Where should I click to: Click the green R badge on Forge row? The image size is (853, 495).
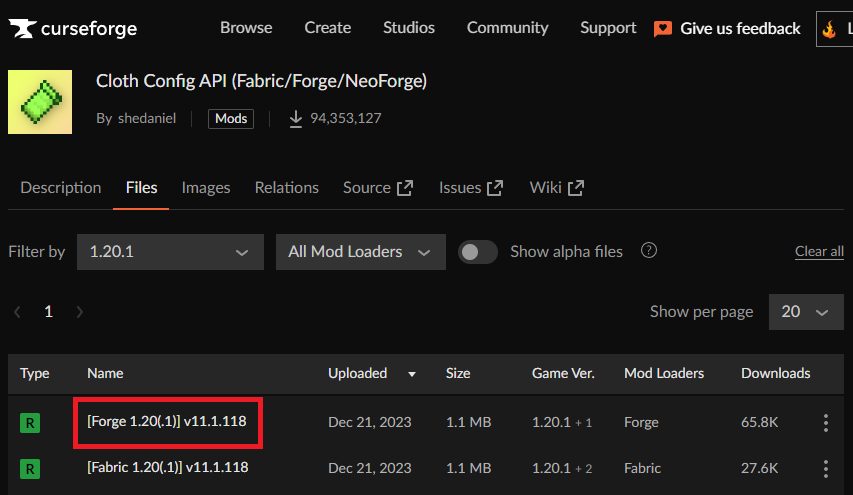click(x=31, y=423)
